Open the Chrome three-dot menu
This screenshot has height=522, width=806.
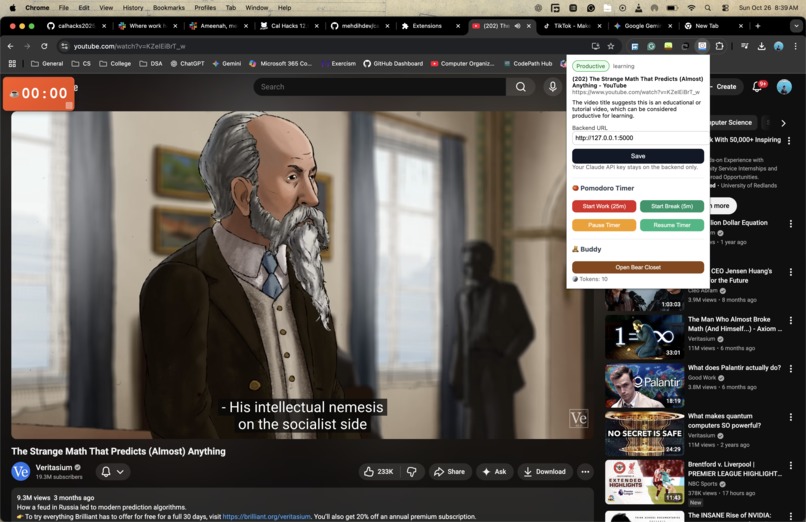pyautogui.click(x=796, y=46)
